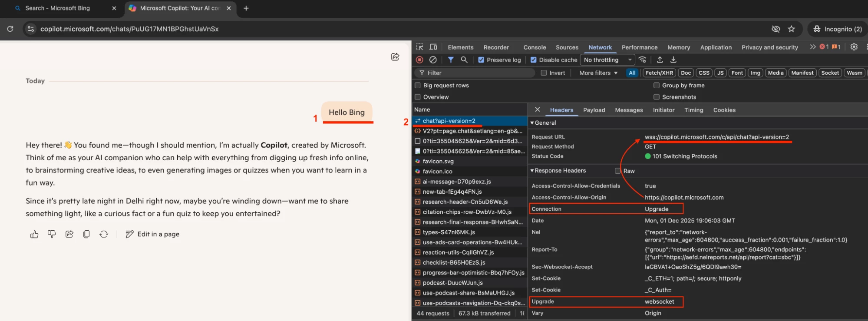Share the Copilot response message
This screenshot has height=321, width=868.
(x=69, y=234)
